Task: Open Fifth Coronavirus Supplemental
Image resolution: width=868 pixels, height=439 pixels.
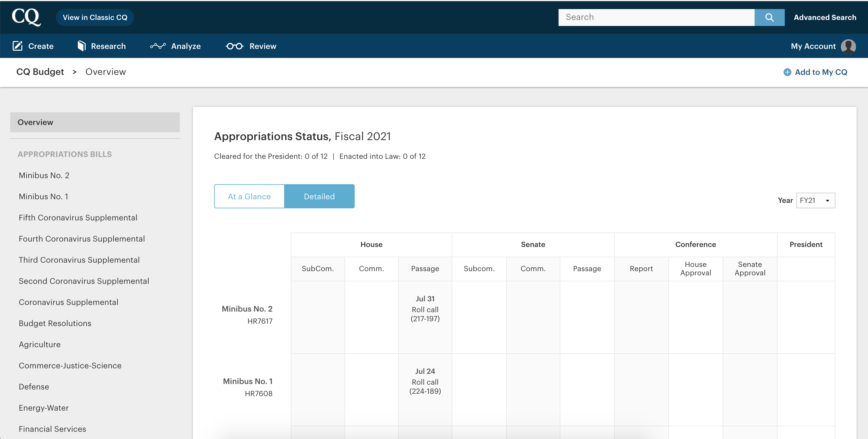Action: tap(78, 218)
